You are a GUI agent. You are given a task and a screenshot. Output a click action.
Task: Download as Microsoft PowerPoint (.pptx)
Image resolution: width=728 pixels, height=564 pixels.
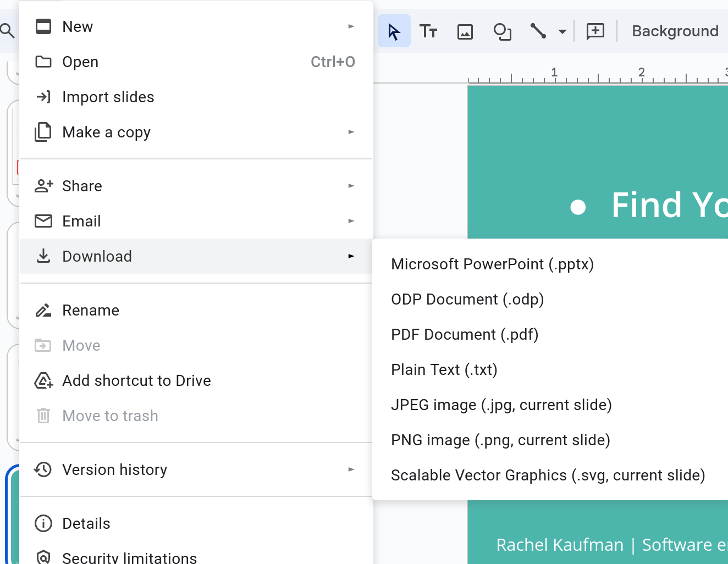[492, 264]
